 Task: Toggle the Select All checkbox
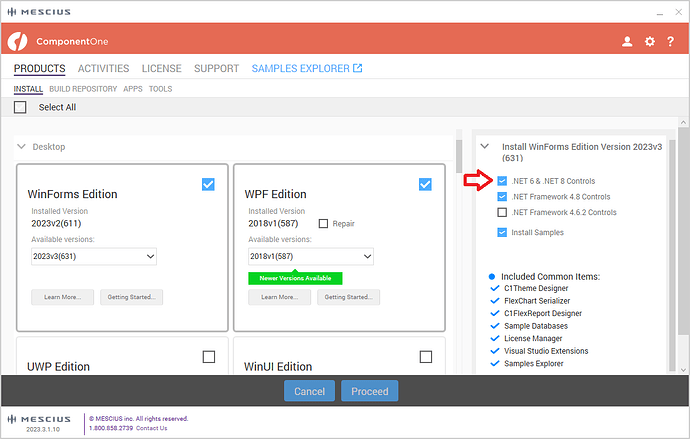[20, 107]
